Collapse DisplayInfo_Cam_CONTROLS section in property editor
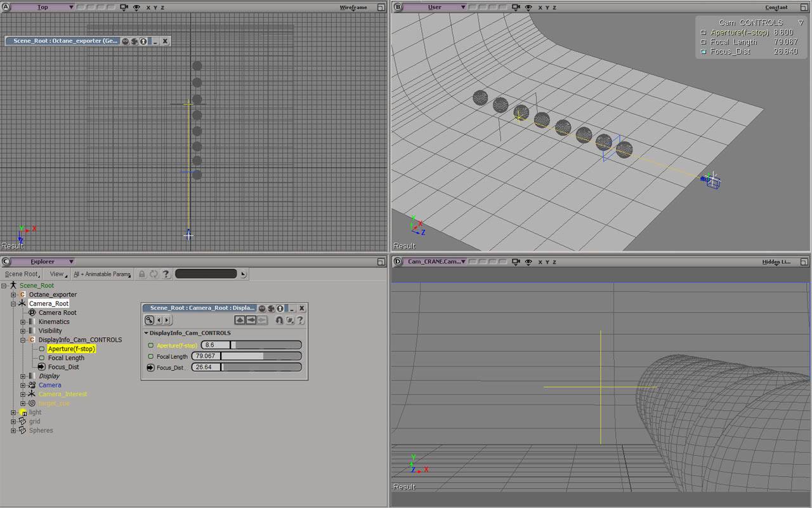This screenshot has height=508, width=812. click(x=146, y=333)
